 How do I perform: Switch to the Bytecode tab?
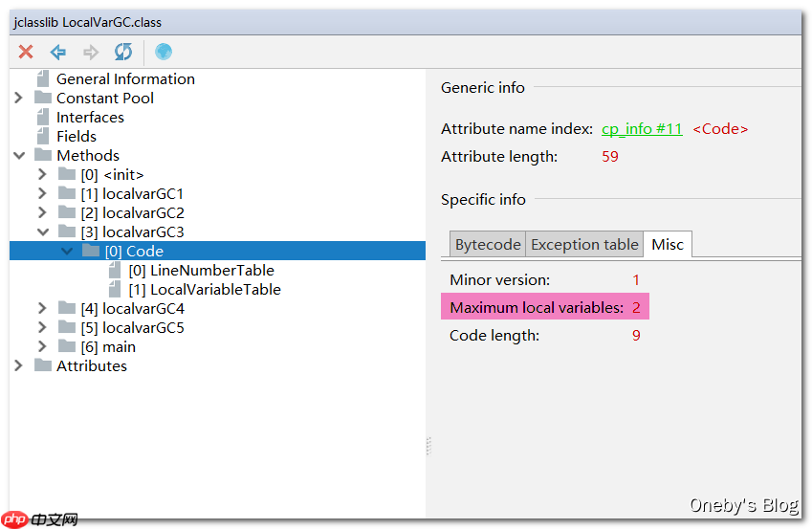click(488, 245)
